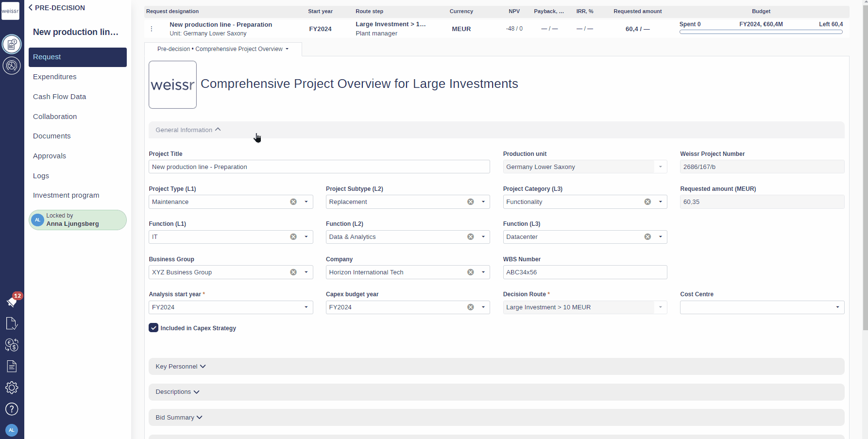Viewport: 868px width, 439px height.
Task: Clear the Company Horizon International Tech value
Action: click(470, 272)
